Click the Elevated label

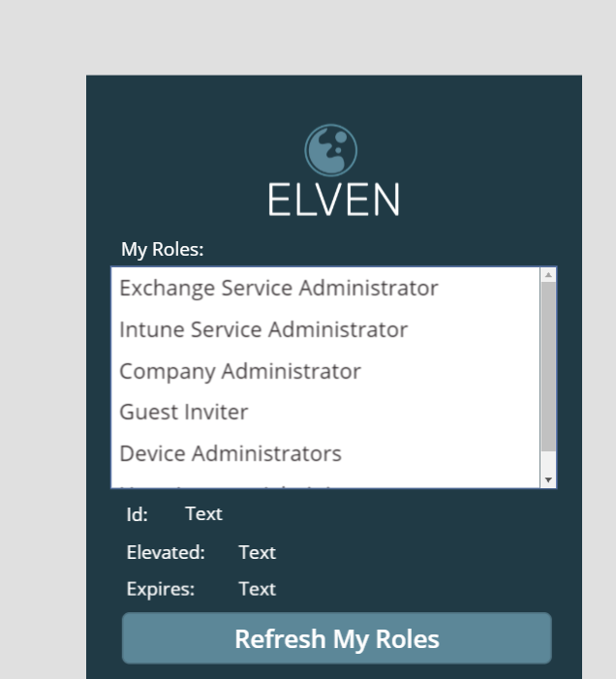(166, 552)
